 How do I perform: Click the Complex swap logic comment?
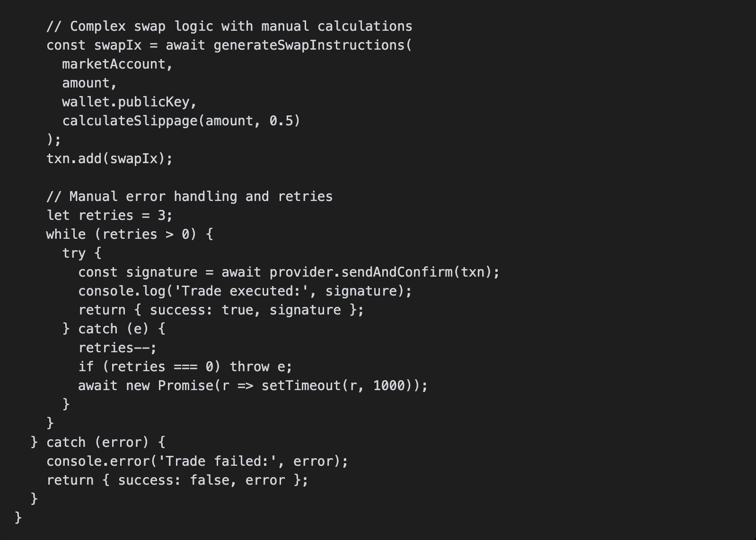[x=229, y=26]
